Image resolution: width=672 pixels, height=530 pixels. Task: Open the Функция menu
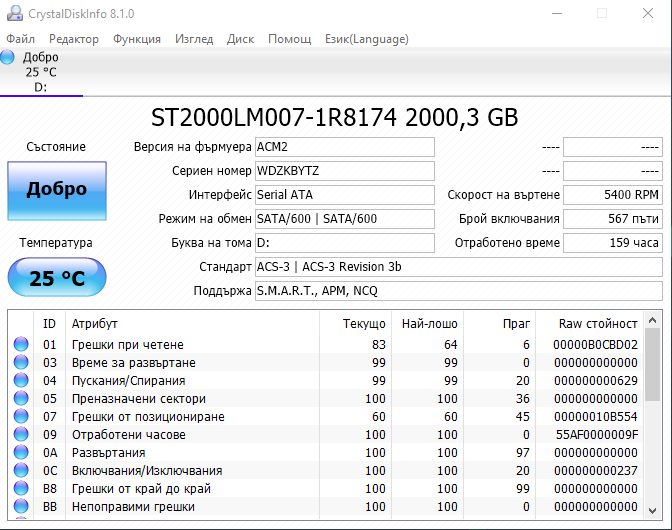pyautogui.click(x=137, y=39)
